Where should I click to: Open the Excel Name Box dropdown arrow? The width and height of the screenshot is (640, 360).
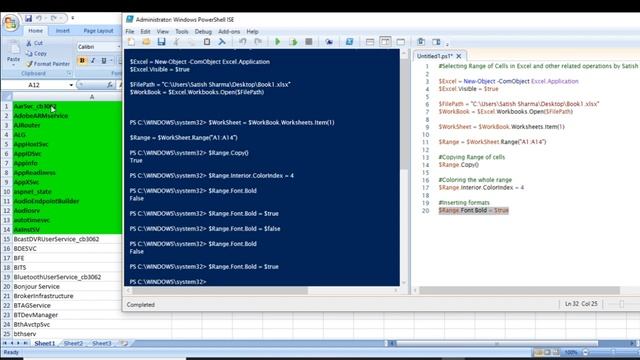(x=71, y=85)
